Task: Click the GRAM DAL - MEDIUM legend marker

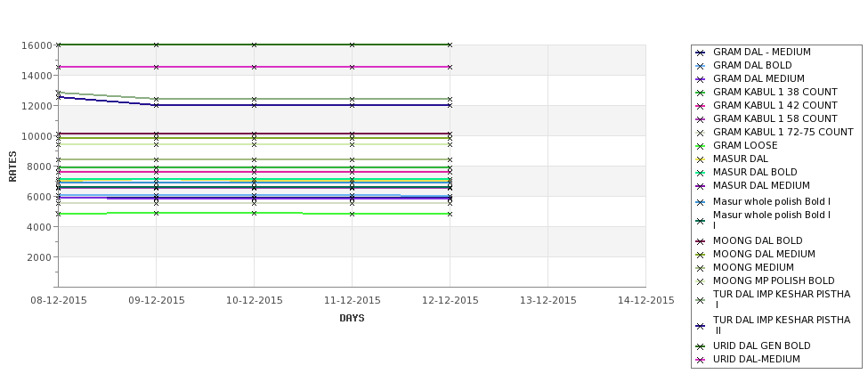Action: 701,53
